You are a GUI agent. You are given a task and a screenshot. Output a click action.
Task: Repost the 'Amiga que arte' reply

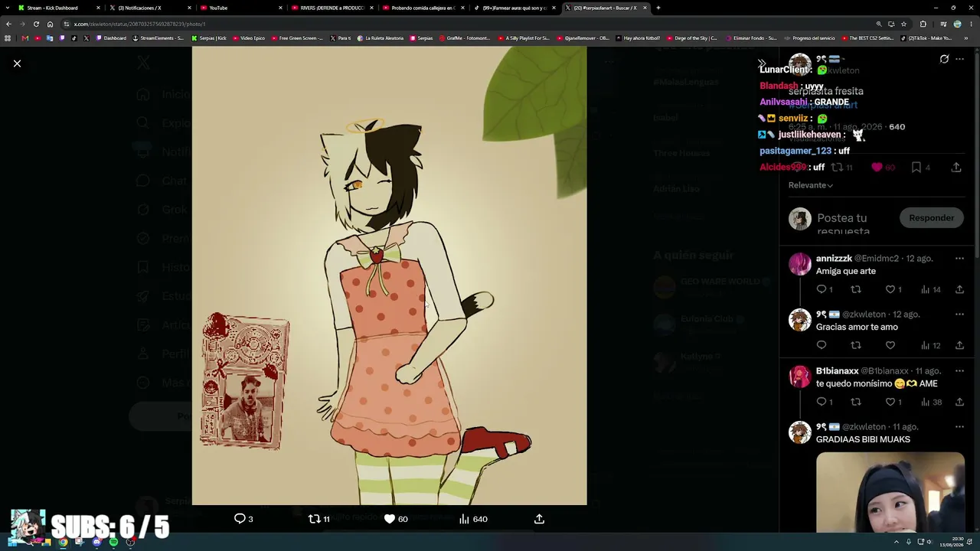[856, 289]
